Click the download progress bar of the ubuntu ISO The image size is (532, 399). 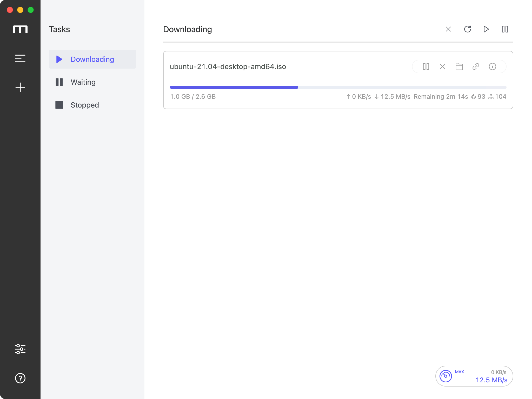pyautogui.click(x=338, y=87)
